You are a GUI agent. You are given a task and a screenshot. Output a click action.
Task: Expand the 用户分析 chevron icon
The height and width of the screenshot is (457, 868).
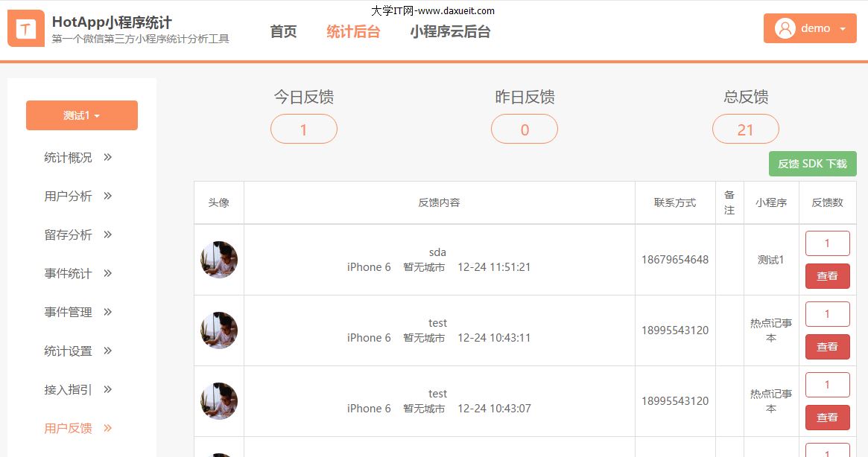(107, 196)
